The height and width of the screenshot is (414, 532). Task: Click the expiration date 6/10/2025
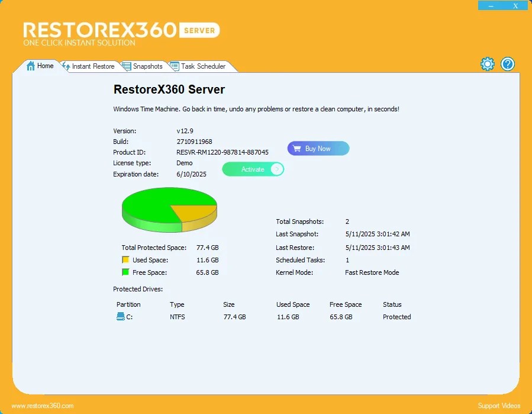pos(191,174)
